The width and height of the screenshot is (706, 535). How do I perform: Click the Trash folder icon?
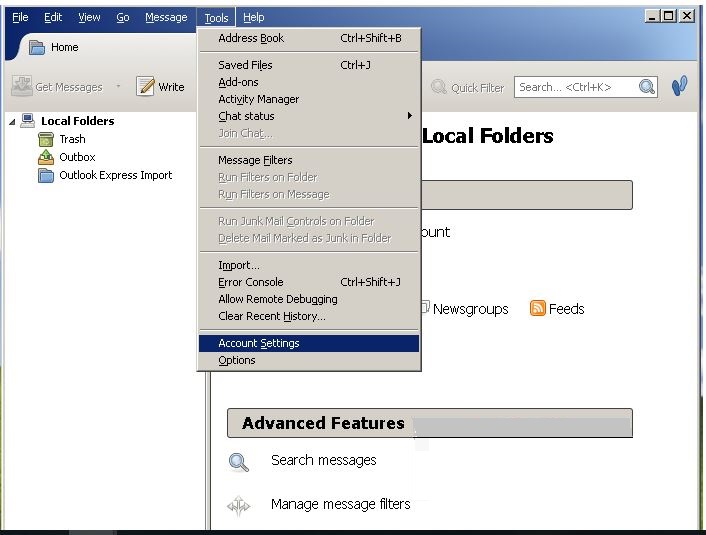[45, 139]
